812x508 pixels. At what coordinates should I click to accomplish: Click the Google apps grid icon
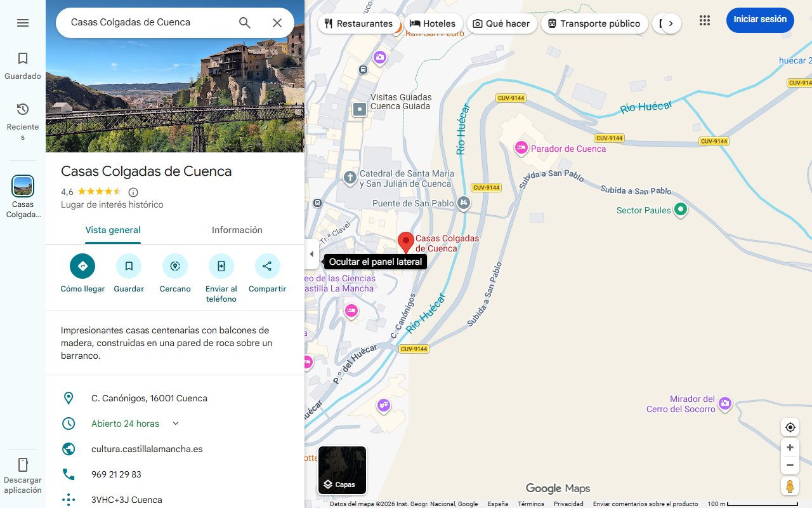coord(704,20)
